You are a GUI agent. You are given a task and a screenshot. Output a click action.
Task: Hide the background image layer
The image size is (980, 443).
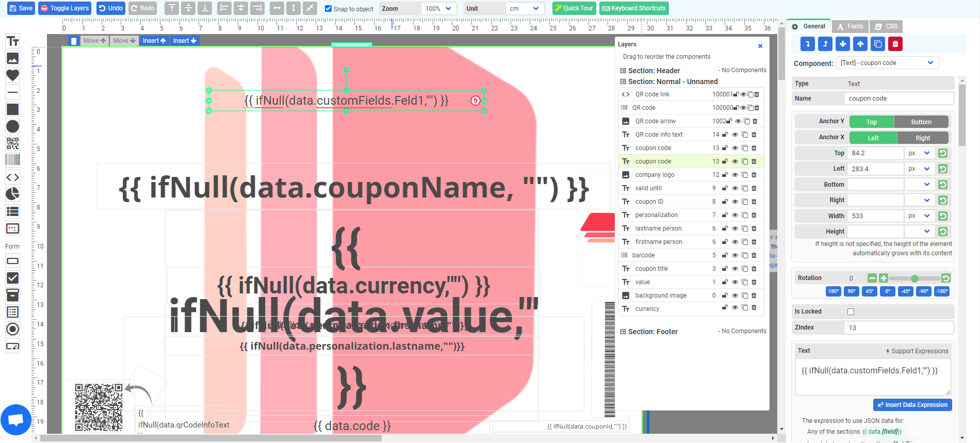(x=735, y=296)
